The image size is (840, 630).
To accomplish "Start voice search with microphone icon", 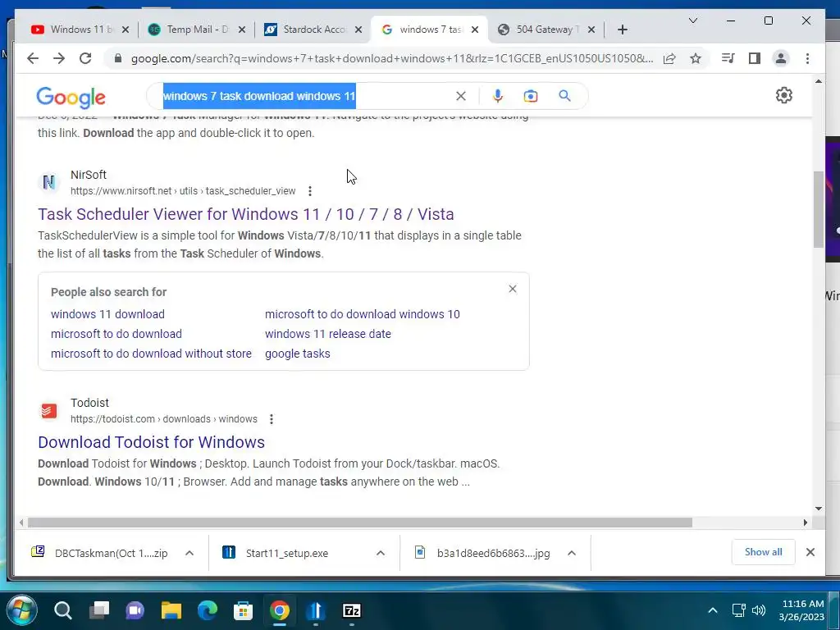I will pyautogui.click(x=498, y=96).
